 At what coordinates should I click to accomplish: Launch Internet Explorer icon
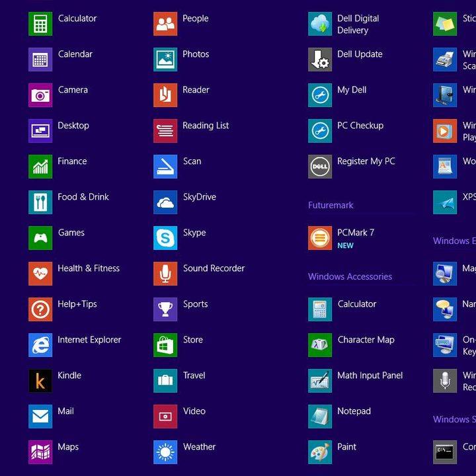click(40, 345)
